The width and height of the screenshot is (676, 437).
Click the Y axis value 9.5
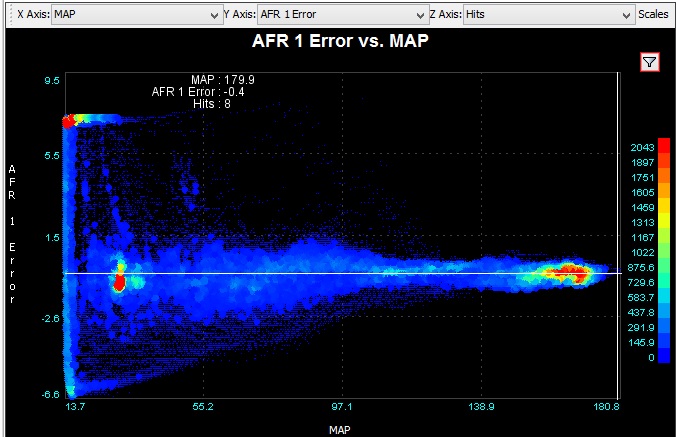pos(52,81)
